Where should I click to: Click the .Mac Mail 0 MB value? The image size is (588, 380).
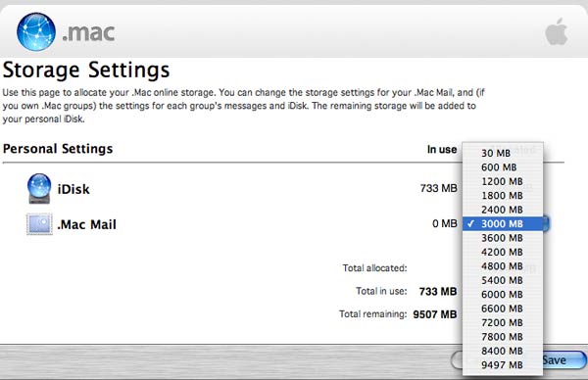[445, 223]
